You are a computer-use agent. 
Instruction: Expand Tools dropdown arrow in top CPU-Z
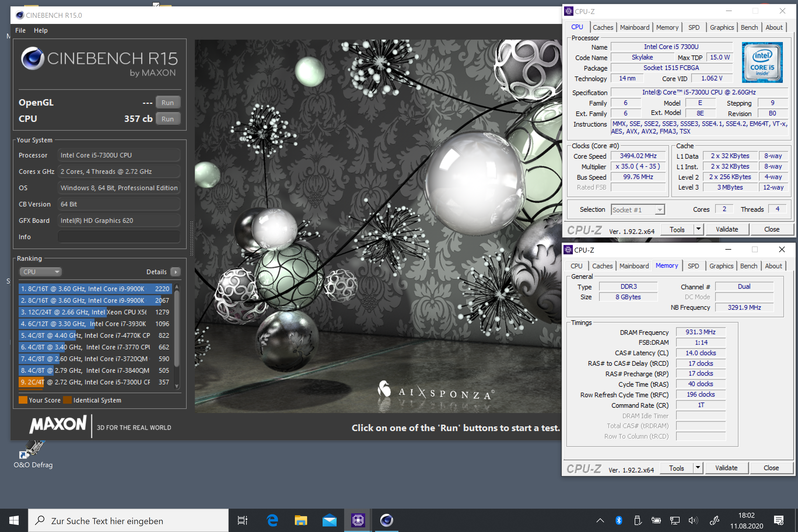click(699, 230)
